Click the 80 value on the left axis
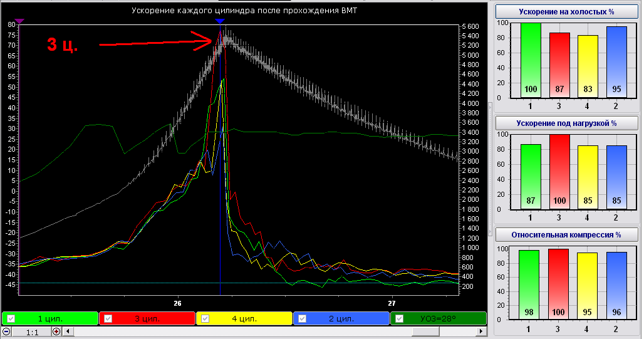Screen dimensions: 644x339 pyautogui.click(x=11, y=24)
